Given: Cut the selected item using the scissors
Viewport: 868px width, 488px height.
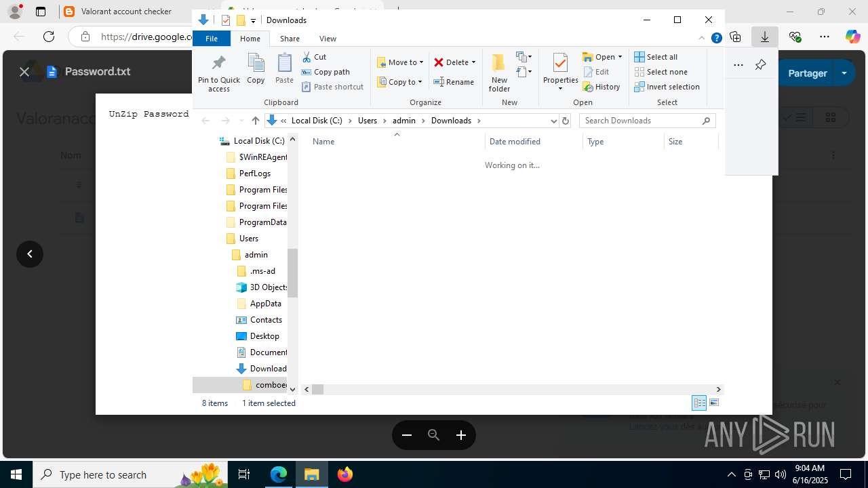Looking at the screenshot, I should [314, 57].
